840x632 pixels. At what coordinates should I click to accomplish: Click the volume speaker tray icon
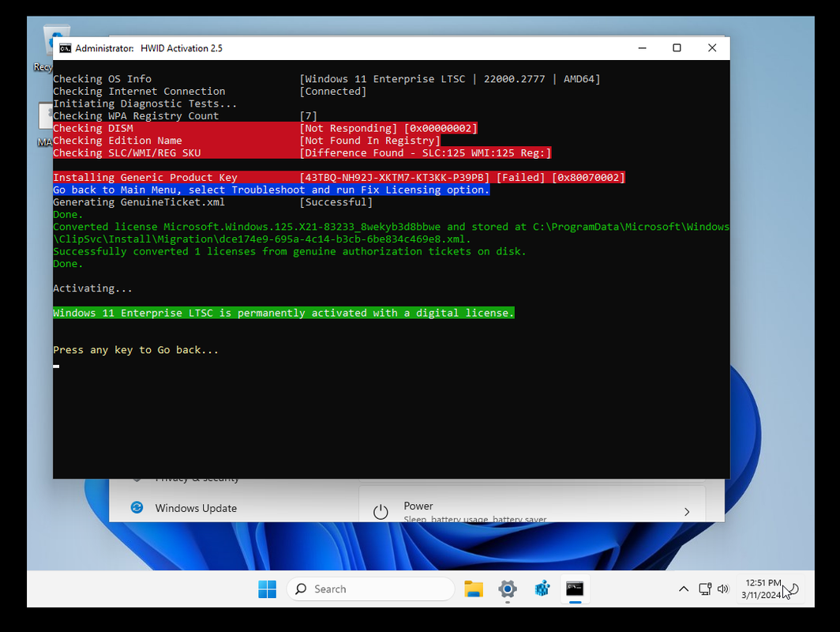coord(723,589)
